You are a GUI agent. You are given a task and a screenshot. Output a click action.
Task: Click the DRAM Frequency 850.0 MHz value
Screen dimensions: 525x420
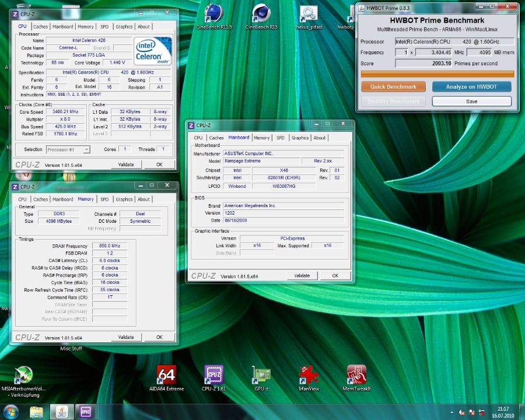click(x=110, y=246)
